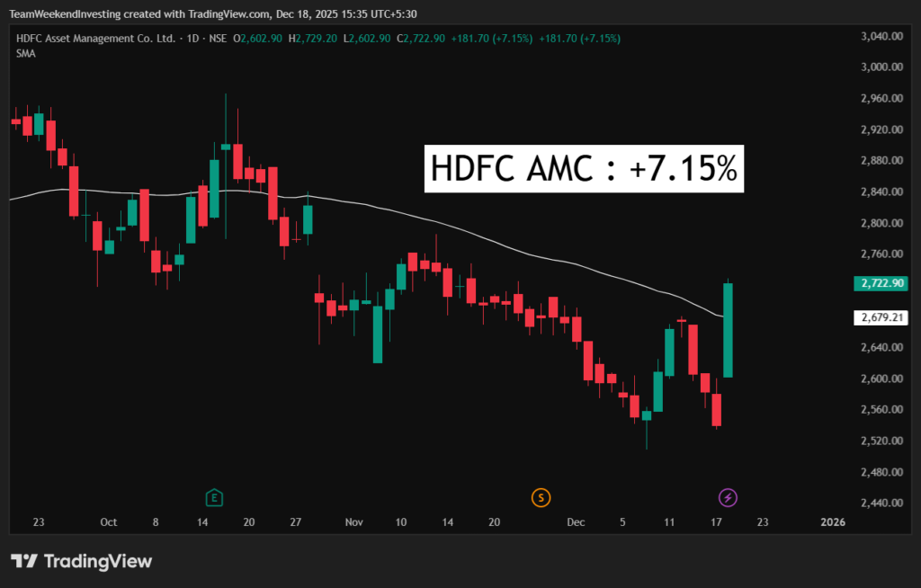Click the tall green latest candle
This screenshot has width=921, height=588.
pos(728,330)
